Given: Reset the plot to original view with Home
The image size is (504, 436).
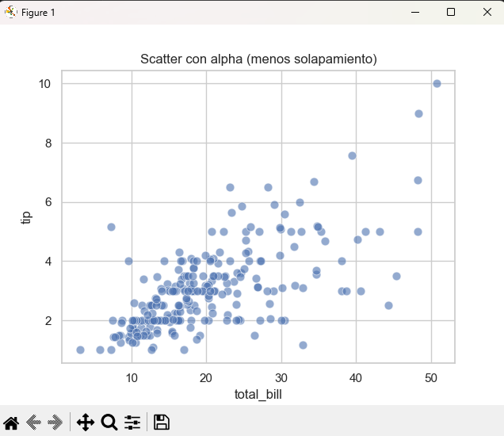Looking at the screenshot, I should point(11,422).
